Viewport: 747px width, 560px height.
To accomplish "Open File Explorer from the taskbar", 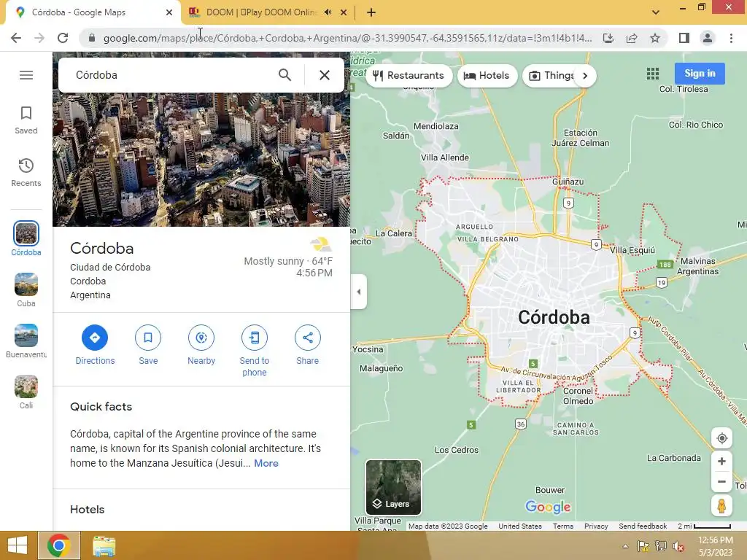I will (x=104, y=545).
